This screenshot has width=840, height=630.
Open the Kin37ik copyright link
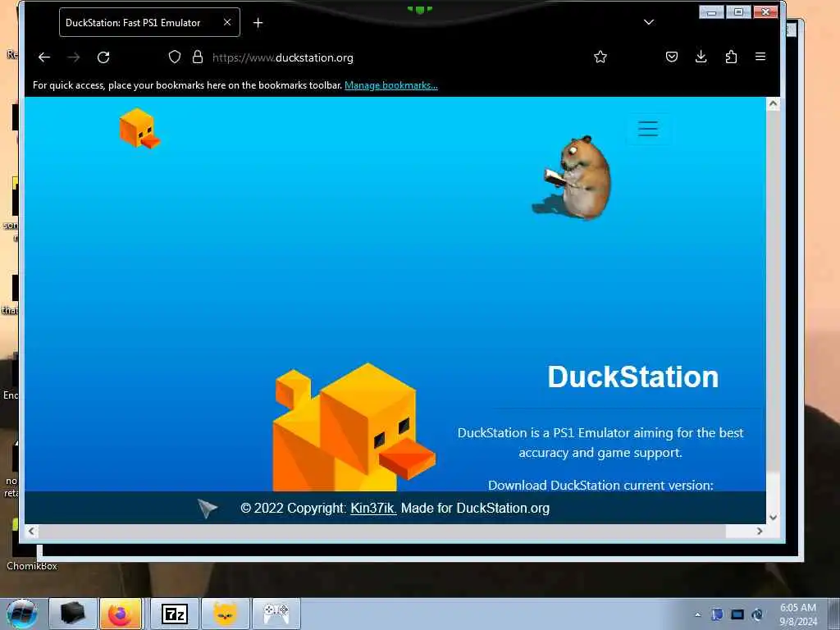(x=373, y=508)
